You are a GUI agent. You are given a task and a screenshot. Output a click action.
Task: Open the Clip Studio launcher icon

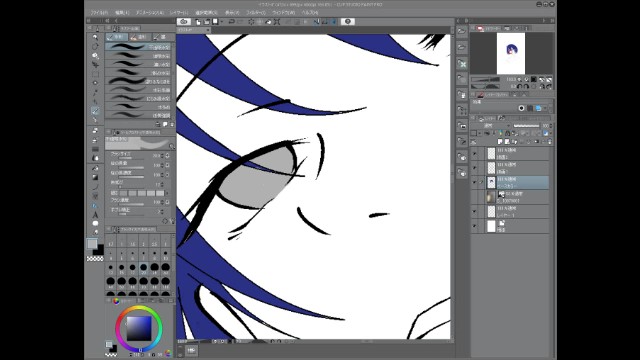pos(184,22)
